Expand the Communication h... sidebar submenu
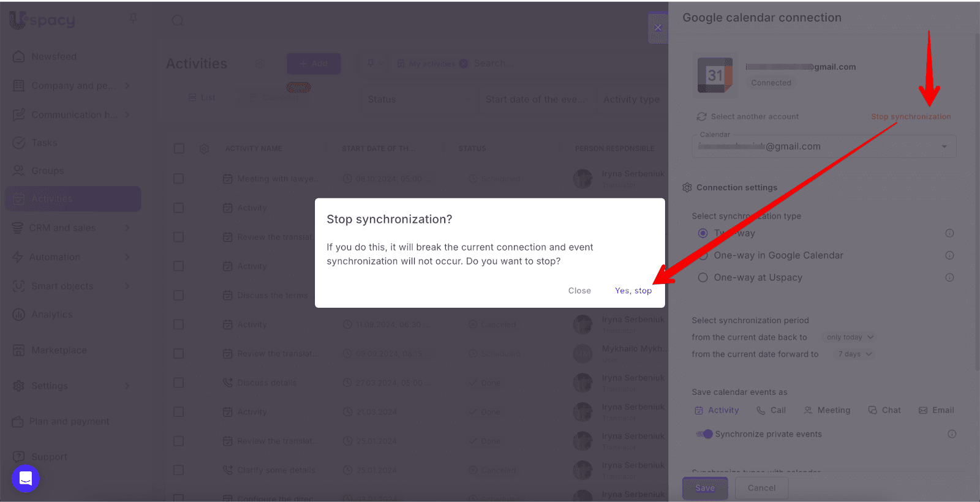Screen dimensions: 980x502 coord(127,114)
